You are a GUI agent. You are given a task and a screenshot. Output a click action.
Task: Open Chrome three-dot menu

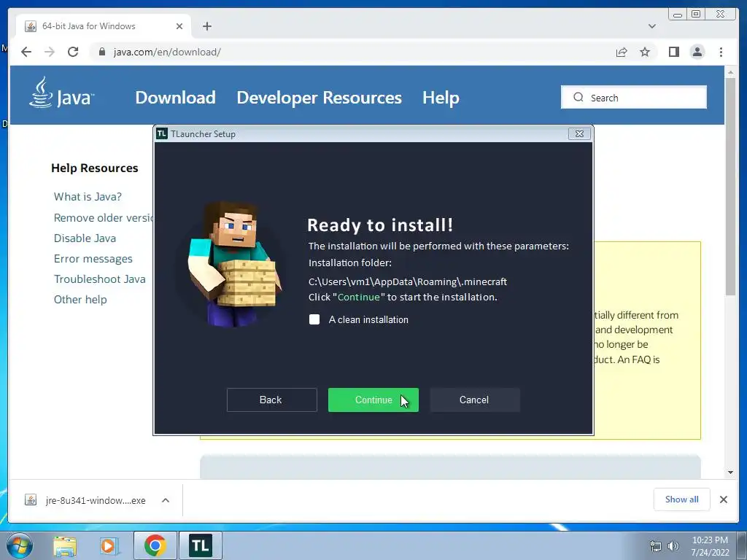coord(721,52)
